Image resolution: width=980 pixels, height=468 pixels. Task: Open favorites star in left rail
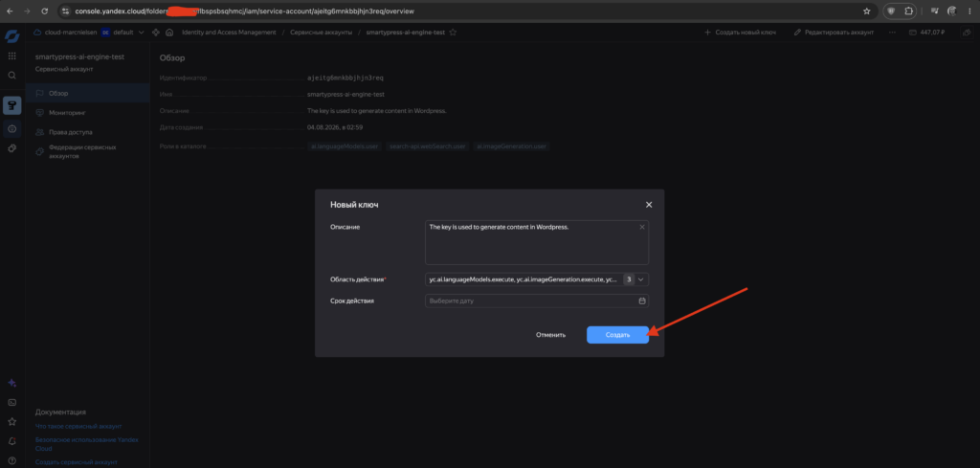pos(11,422)
